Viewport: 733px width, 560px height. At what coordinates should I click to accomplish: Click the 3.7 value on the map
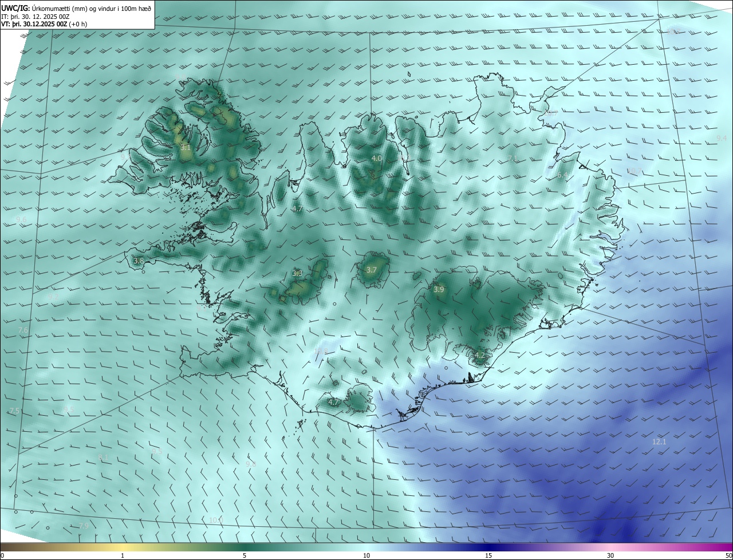pos(371,270)
